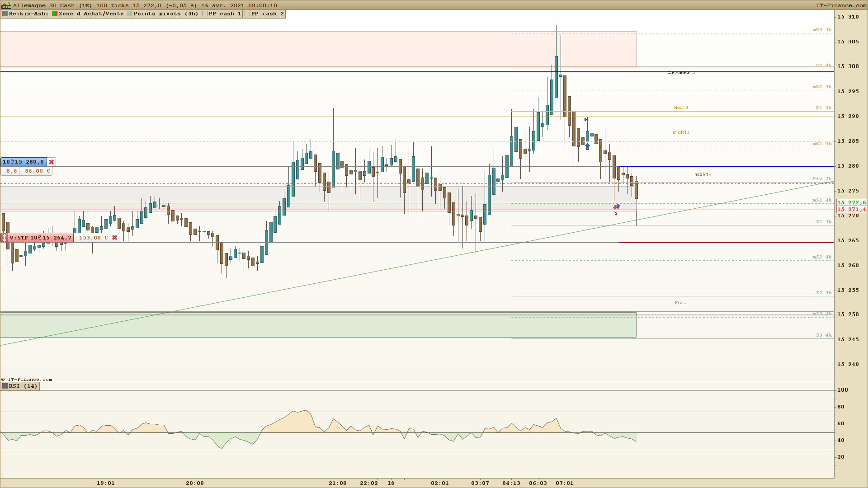Viewport: 868px width, 488px height.
Task: Toggle the Heikin-Ashi indicator label
Action: pyautogui.click(x=28, y=14)
